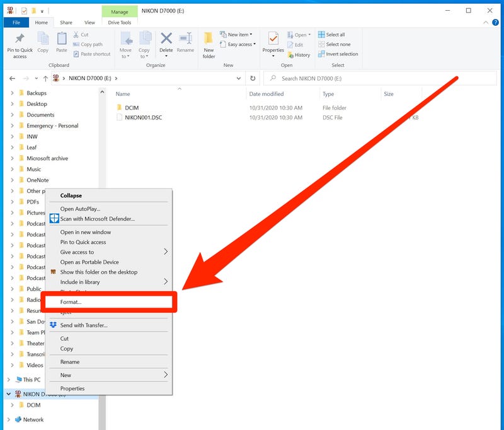Viewport: 504px width, 430px height.
Task: Expand the address bar history dropdown
Action: pos(239,78)
